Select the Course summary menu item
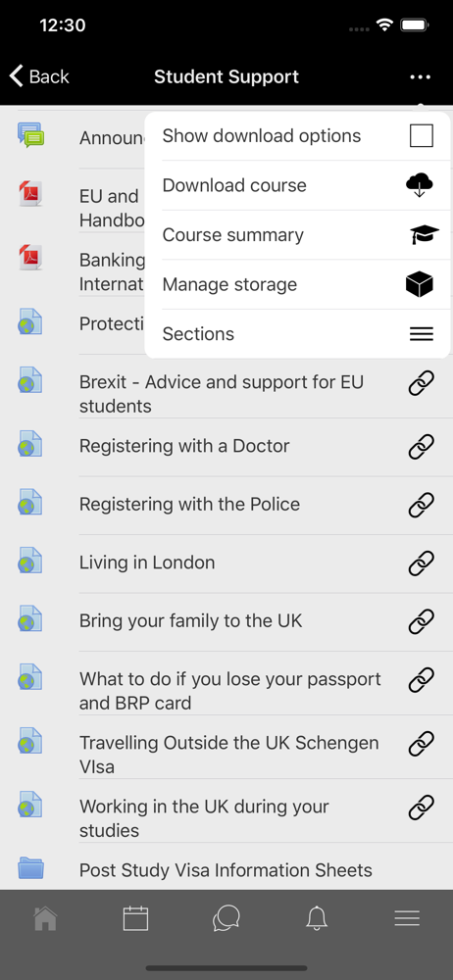This screenshot has height=980, width=453. coord(297,235)
